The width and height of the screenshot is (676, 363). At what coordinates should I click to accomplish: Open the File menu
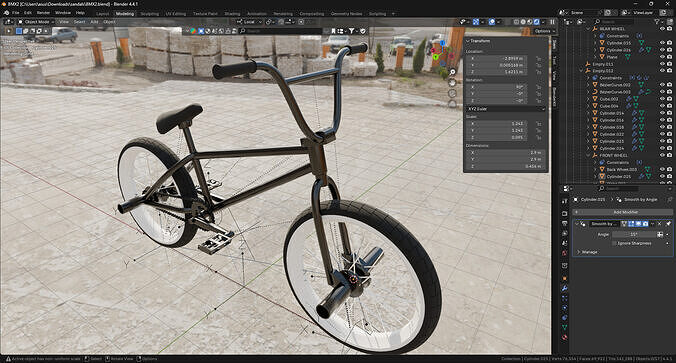pyautogui.click(x=16, y=13)
